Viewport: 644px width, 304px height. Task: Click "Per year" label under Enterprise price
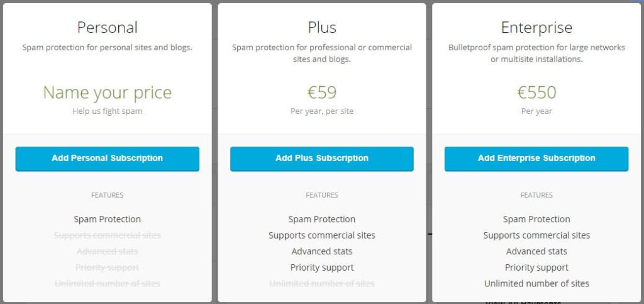click(536, 111)
